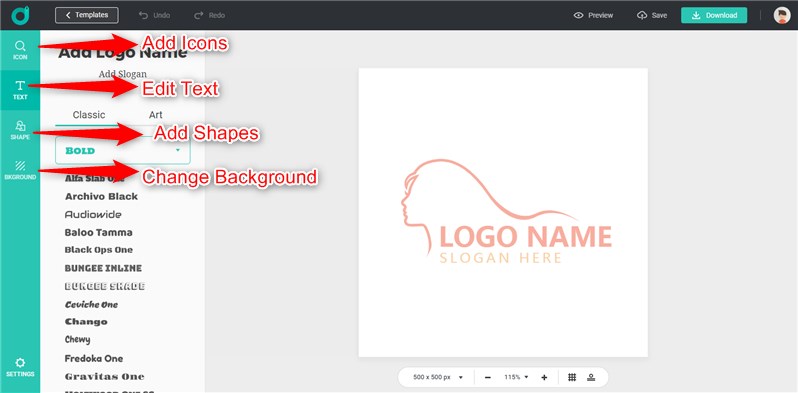This screenshot has height=393, width=798.
Task: Save the logo to the cloud
Action: (652, 15)
